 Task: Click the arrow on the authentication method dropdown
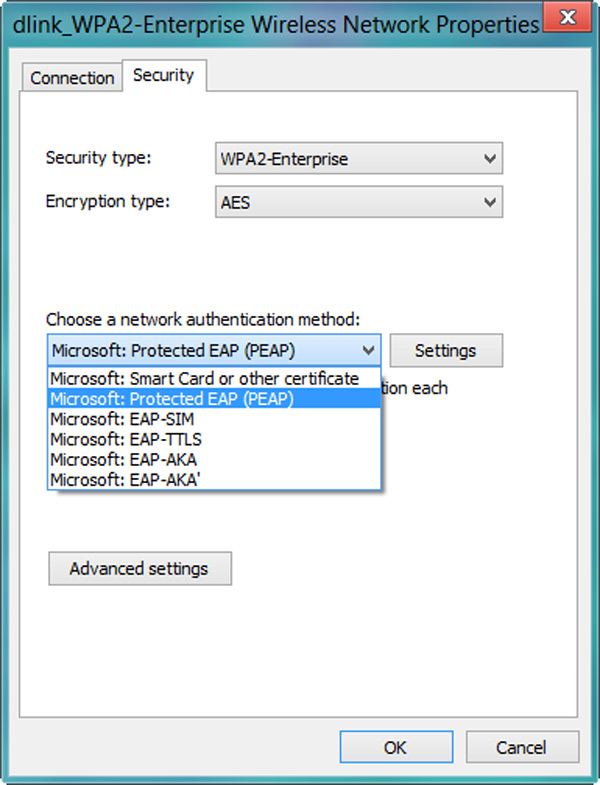tap(369, 350)
